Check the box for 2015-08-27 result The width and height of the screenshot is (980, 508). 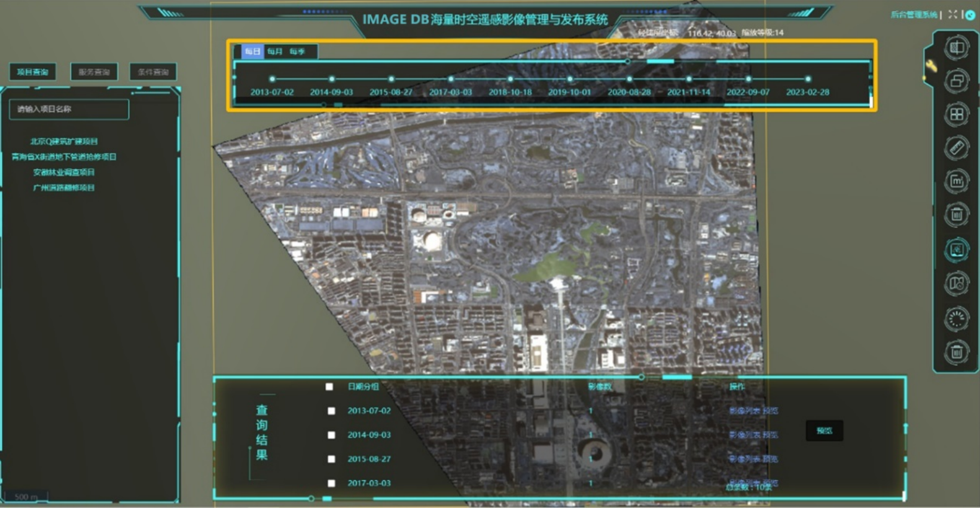click(x=331, y=459)
